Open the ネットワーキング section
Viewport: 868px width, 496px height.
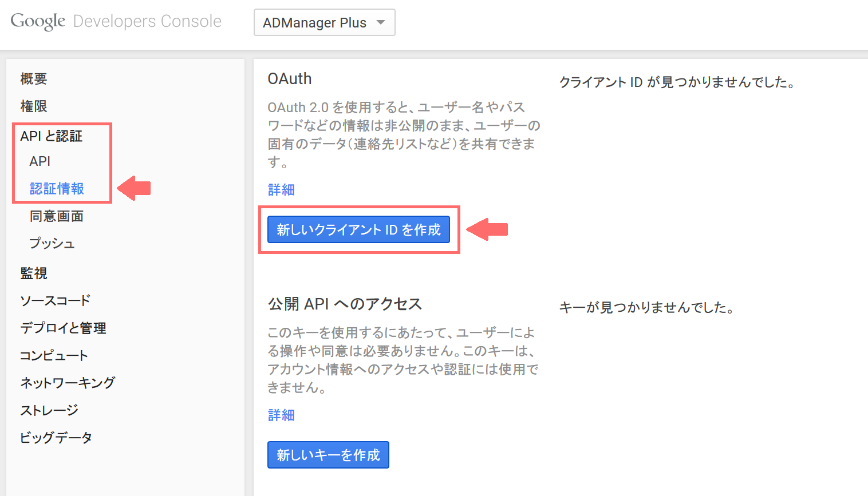click(67, 382)
